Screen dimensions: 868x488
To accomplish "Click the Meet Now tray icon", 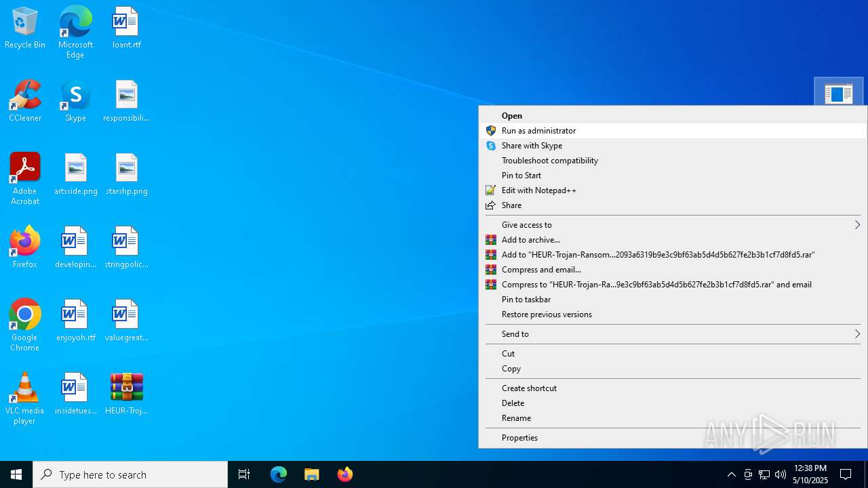I will pos(748,474).
